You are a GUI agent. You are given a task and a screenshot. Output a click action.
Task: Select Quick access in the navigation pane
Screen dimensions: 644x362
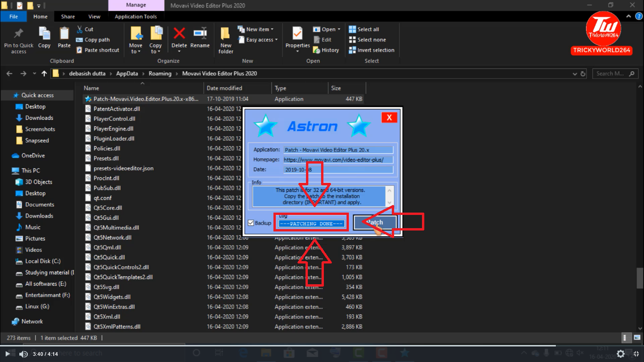coord(38,95)
